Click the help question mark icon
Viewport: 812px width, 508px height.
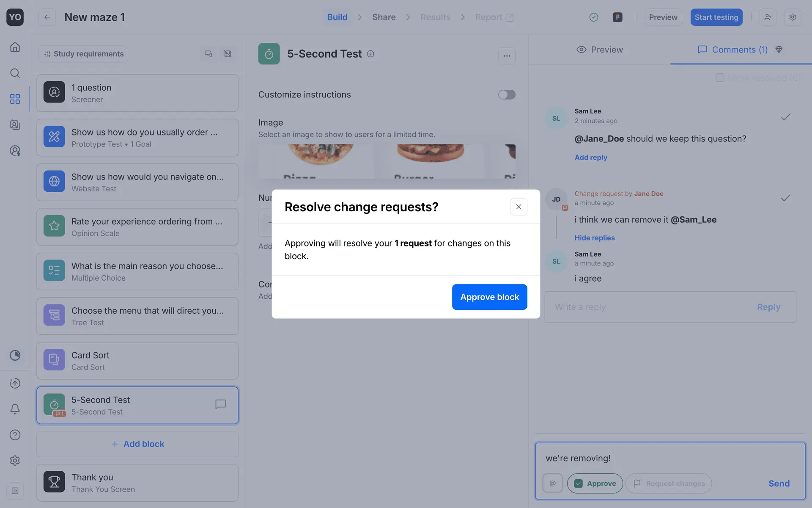[15, 435]
